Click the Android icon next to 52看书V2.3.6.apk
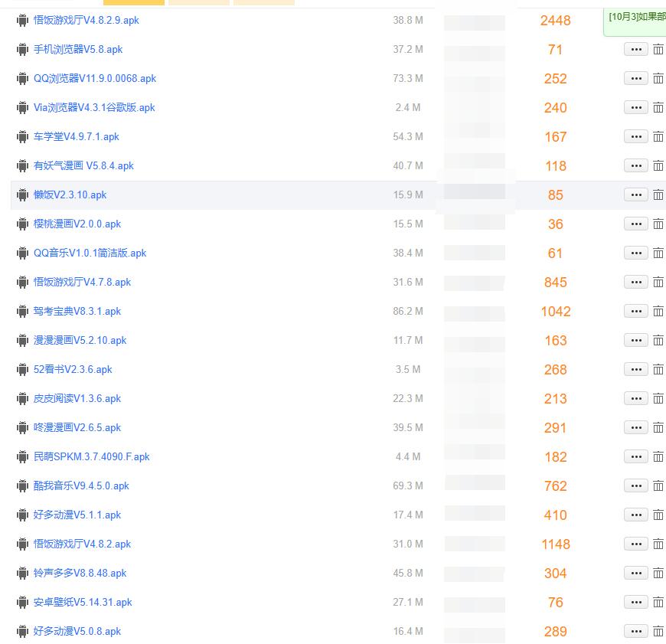Image resolution: width=666 pixels, height=644 pixels. click(x=23, y=369)
